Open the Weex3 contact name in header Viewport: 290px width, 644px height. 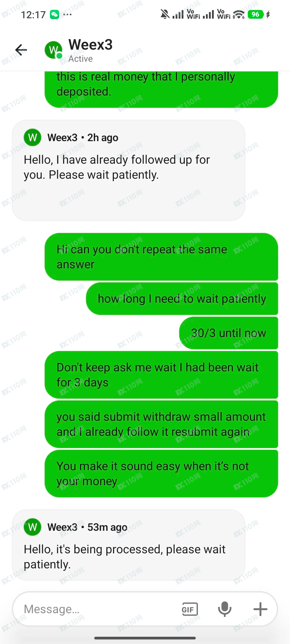pos(90,45)
